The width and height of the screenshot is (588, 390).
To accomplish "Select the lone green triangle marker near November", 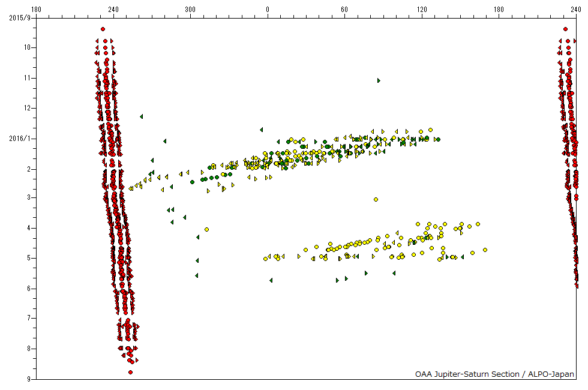I will (x=379, y=80).
